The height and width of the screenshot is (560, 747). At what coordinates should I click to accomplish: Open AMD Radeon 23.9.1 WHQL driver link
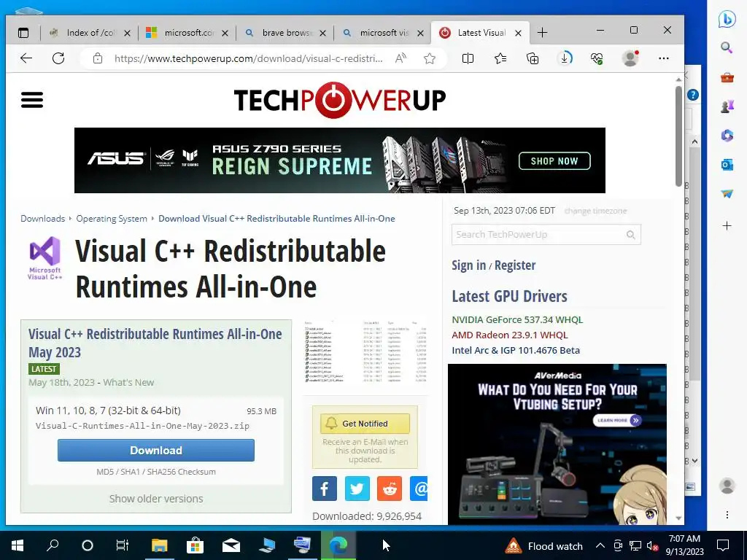coord(510,335)
